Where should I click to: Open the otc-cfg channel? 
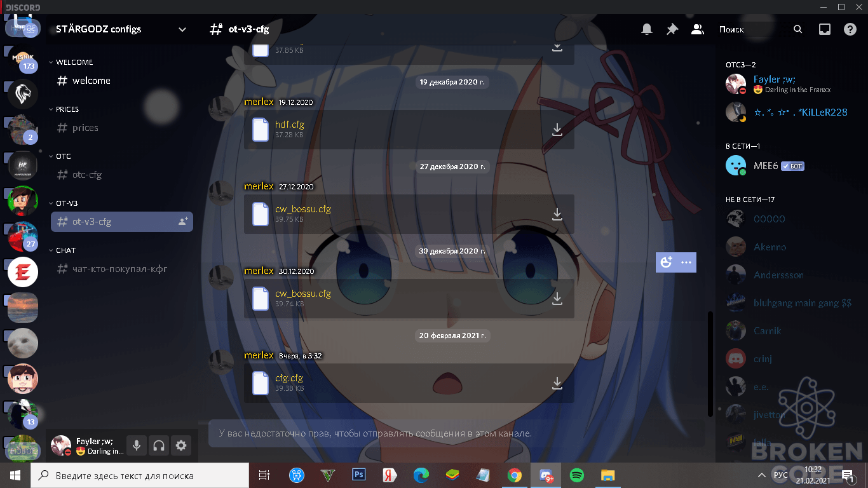(x=122, y=175)
